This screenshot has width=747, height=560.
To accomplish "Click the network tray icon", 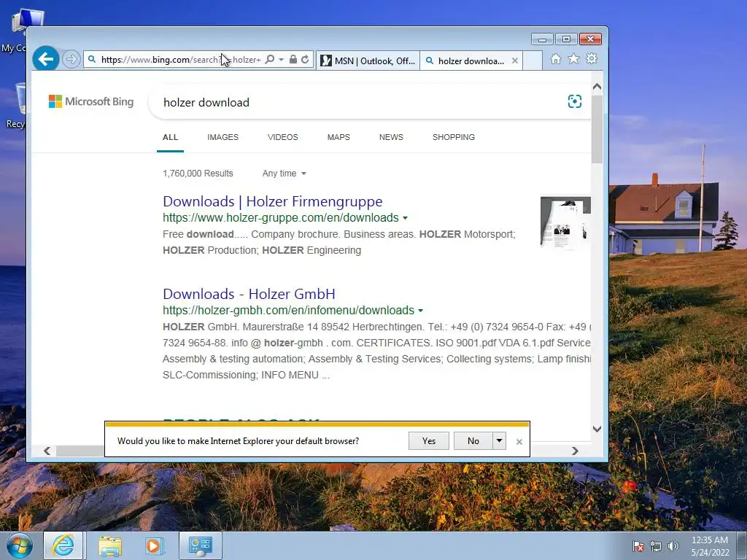I will pos(656,546).
